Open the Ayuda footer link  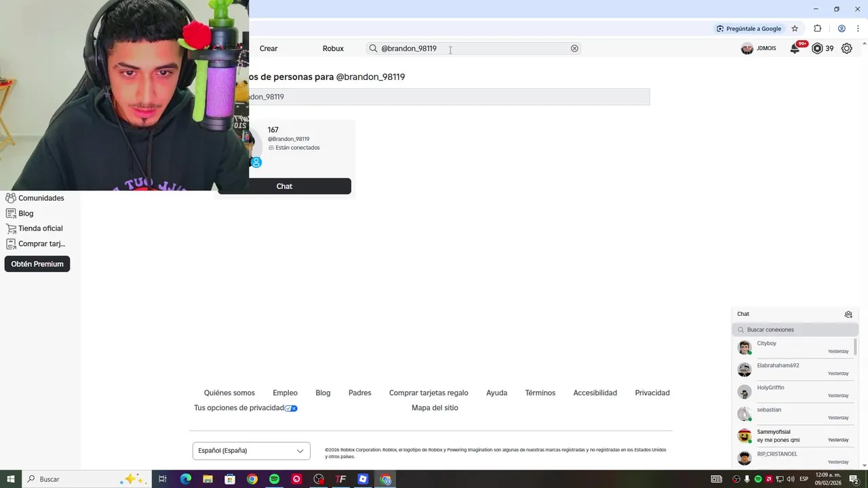pos(496,392)
